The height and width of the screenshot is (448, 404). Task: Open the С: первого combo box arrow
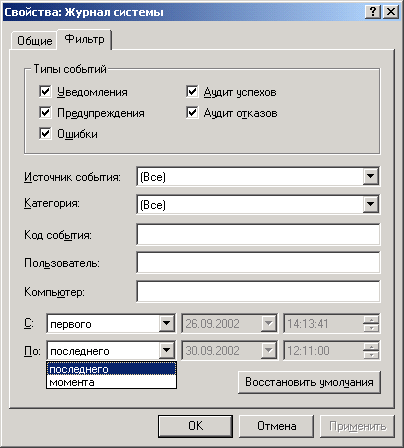coord(166,323)
